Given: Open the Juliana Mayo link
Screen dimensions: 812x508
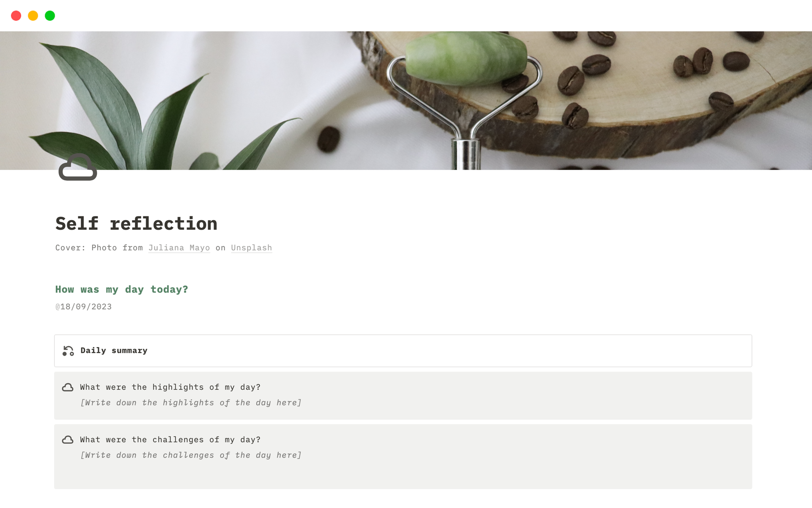Looking at the screenshot, I should [x=179, y=248].
